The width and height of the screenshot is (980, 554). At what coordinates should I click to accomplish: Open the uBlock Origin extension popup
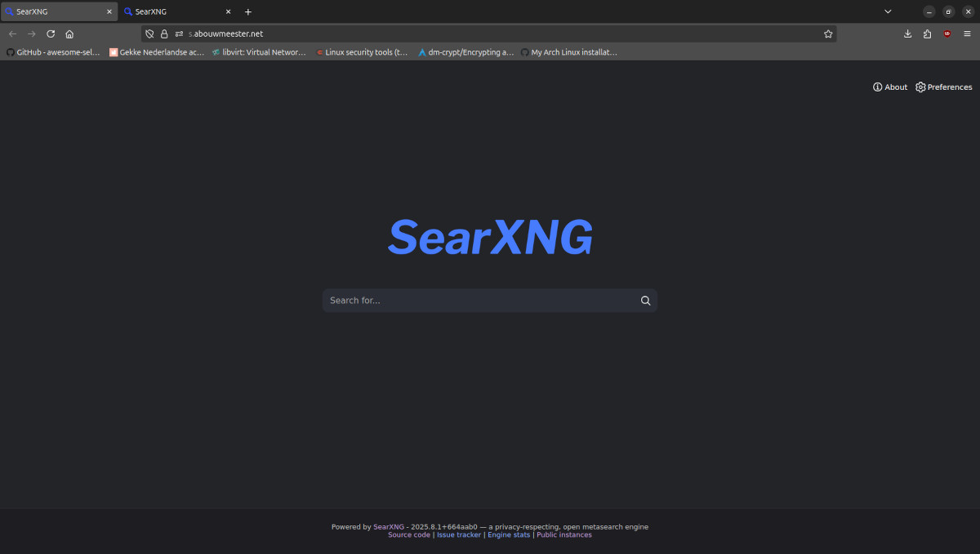(x=947, y=34)
